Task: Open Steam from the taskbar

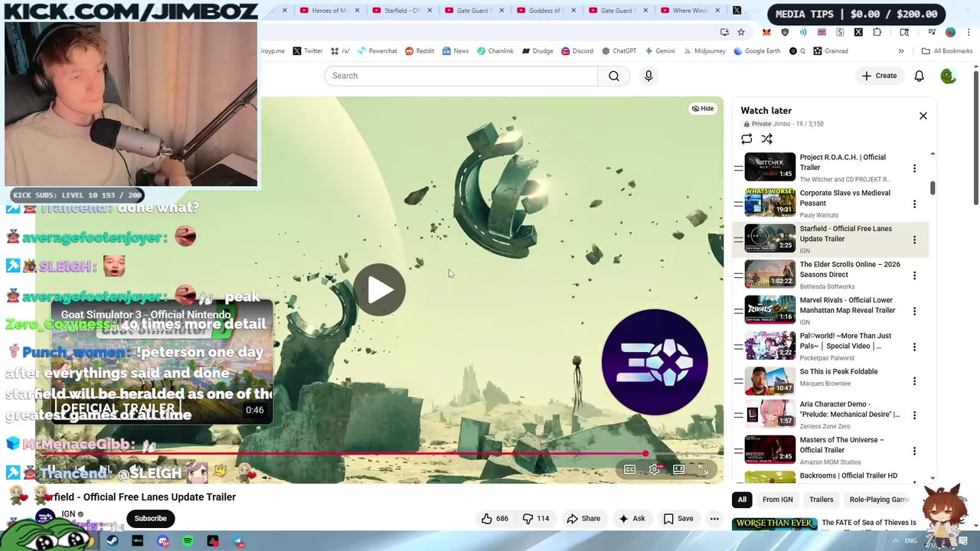Action: (x=113, y=541)
